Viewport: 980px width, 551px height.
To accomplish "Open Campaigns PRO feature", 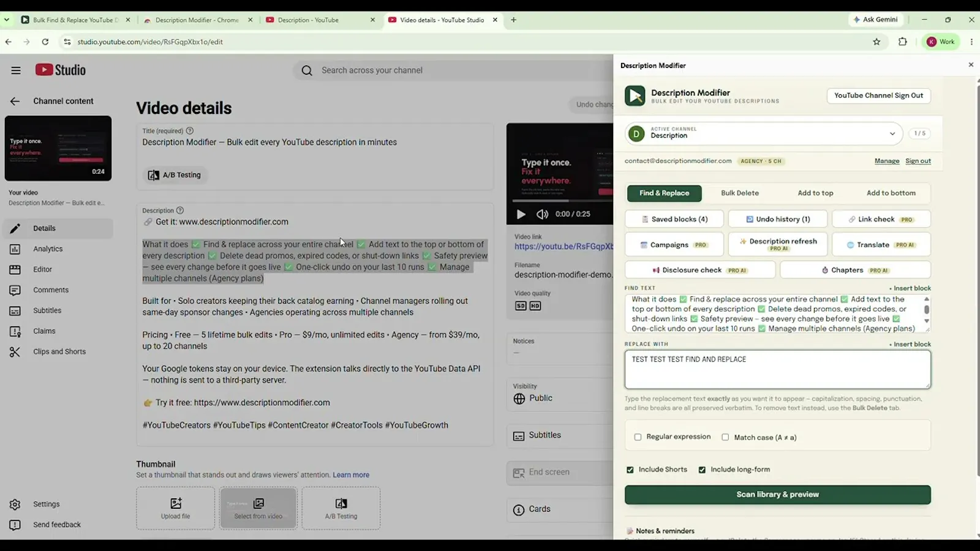I will pyautogui.click(x=674, y=245).
